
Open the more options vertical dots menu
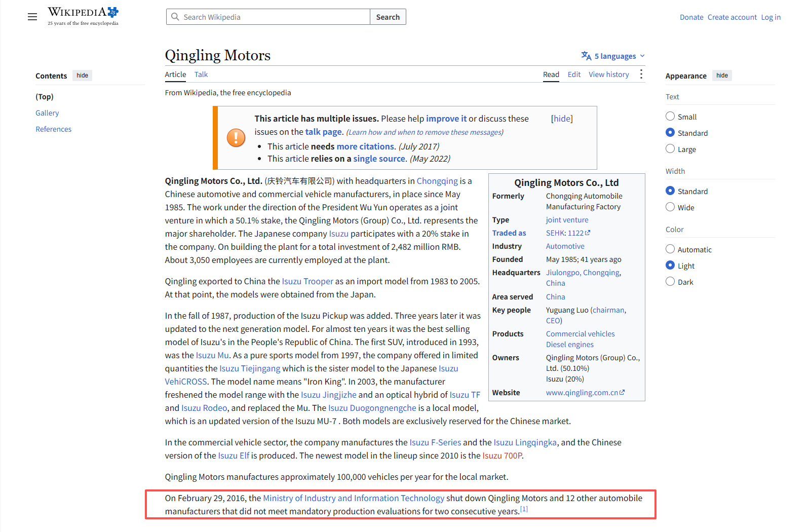pos(641,74)
